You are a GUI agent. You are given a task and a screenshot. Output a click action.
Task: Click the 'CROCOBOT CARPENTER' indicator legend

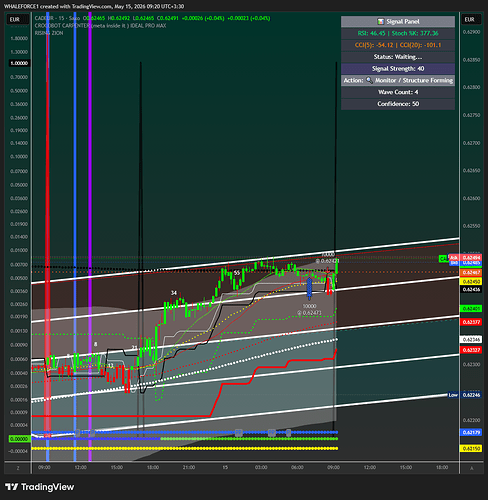pos(100,26)
